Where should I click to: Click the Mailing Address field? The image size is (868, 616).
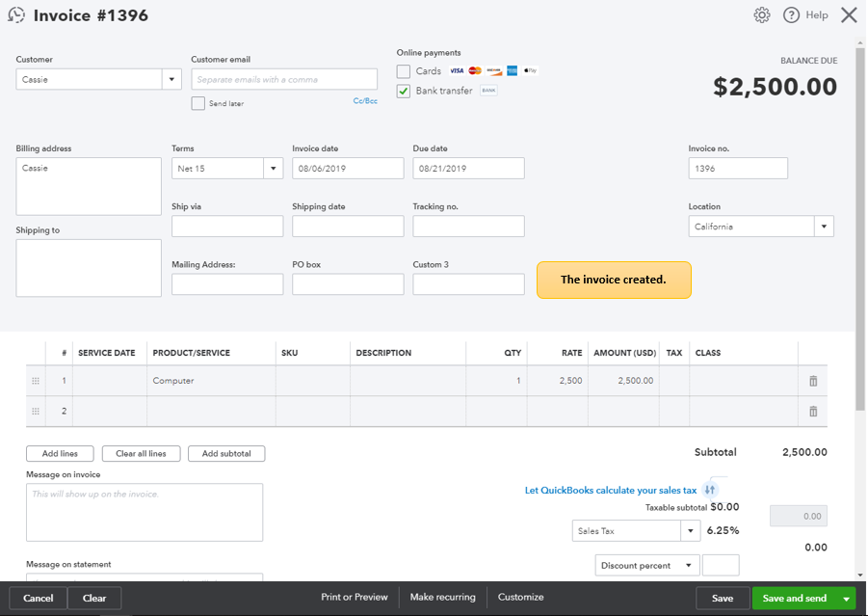point(227,284)
